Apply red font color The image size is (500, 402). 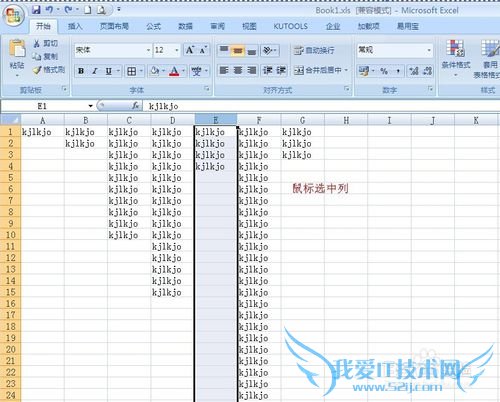coord(174,71)
